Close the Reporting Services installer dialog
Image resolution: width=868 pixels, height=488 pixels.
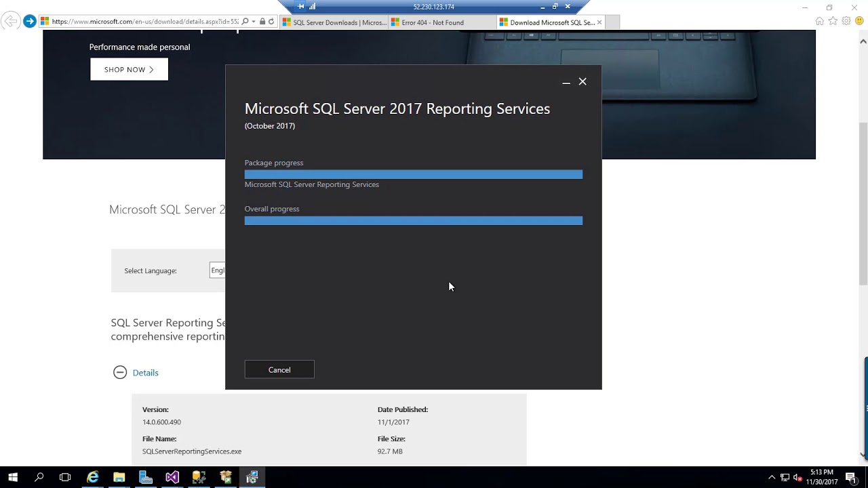pyautogui.click(x=583, y=81)
